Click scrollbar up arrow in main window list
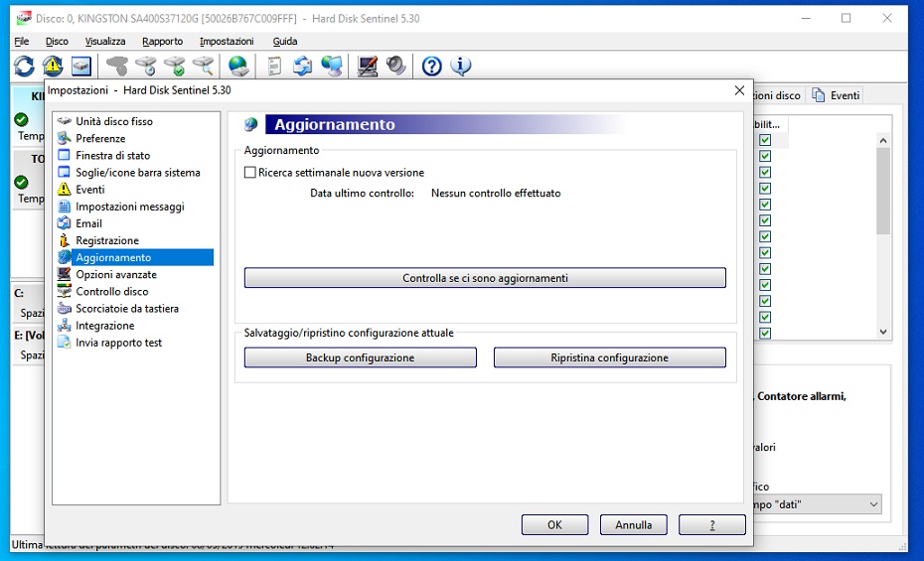The height and width of the screenshot is (561, 924). pos(882,140)
